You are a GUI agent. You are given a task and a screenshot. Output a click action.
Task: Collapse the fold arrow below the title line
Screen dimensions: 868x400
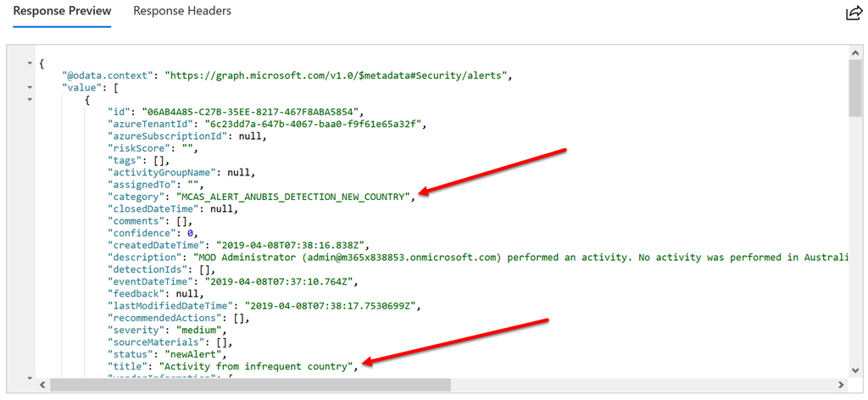point(31,378)
